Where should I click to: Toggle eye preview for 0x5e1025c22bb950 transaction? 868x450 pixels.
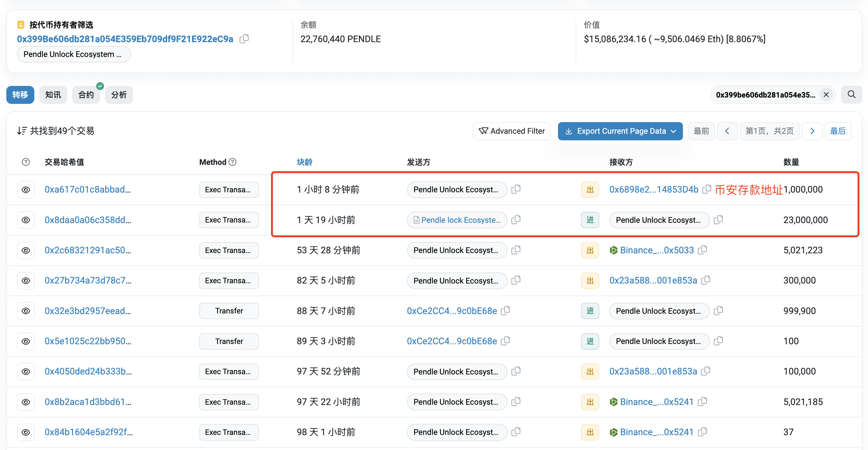(26, 341)
